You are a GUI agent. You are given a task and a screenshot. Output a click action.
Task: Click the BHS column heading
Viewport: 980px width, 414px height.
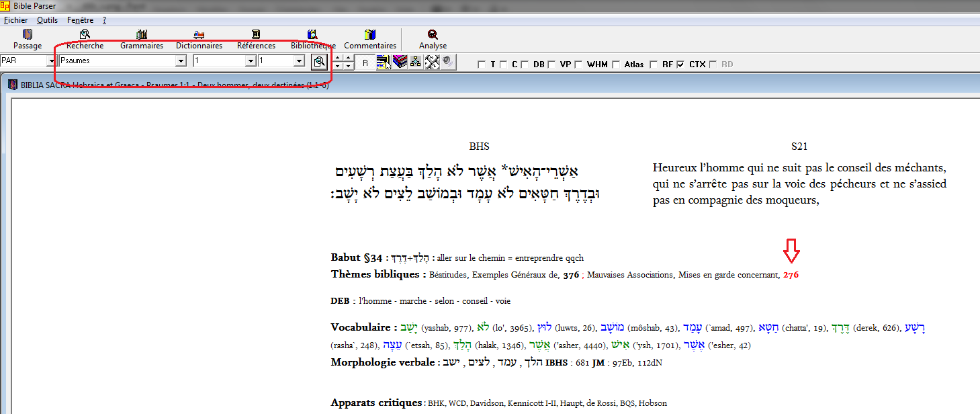pos(480,147)
